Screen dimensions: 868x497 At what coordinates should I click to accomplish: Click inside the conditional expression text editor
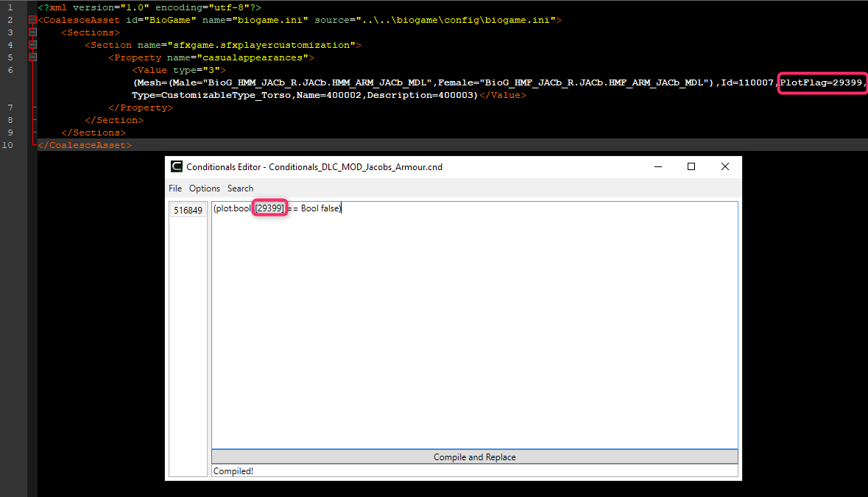click(474, 325)
